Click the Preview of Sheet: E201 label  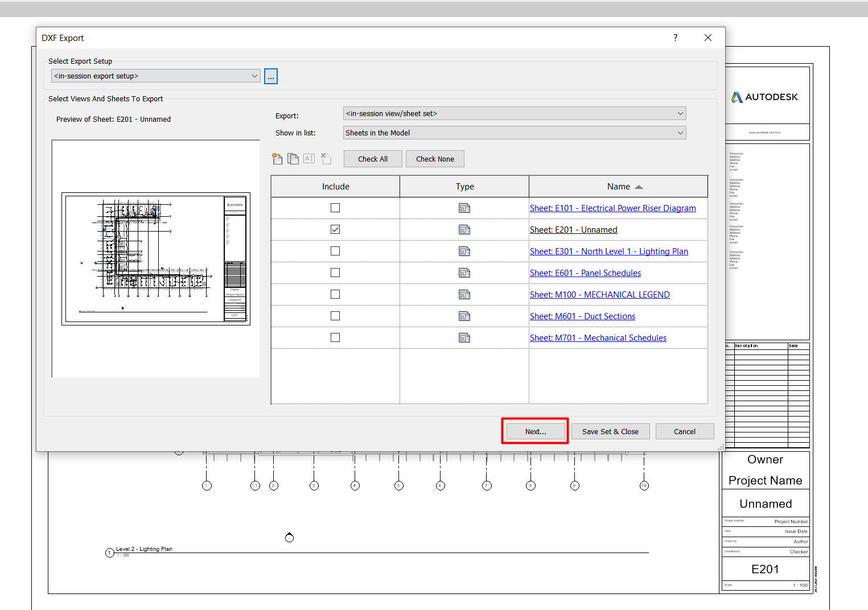pos(113,119)
